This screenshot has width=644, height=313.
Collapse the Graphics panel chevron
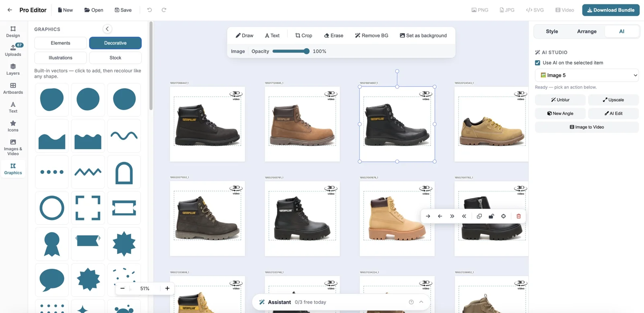tap(107, 29)
